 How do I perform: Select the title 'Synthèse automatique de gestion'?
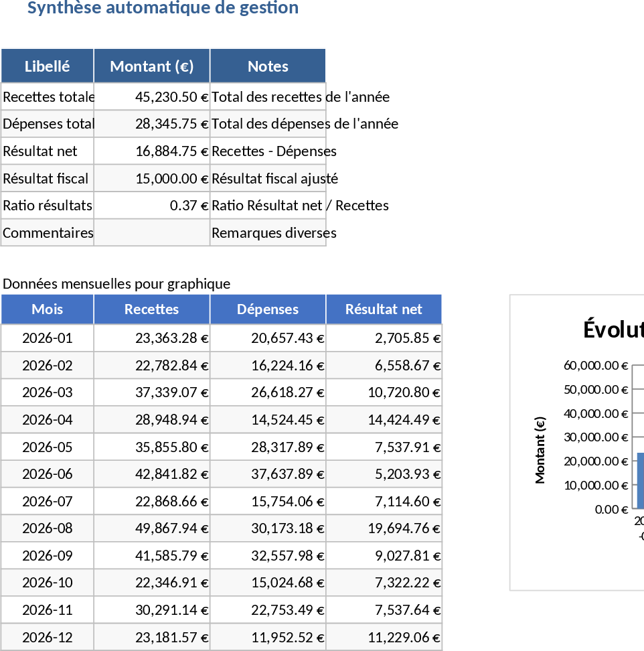[163, 8]
